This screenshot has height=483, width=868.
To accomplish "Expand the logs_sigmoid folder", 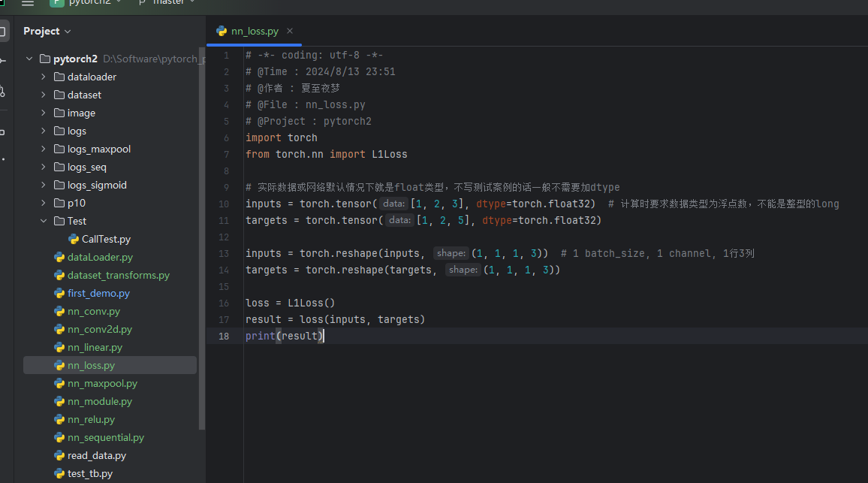I will (x=44, y=185).
